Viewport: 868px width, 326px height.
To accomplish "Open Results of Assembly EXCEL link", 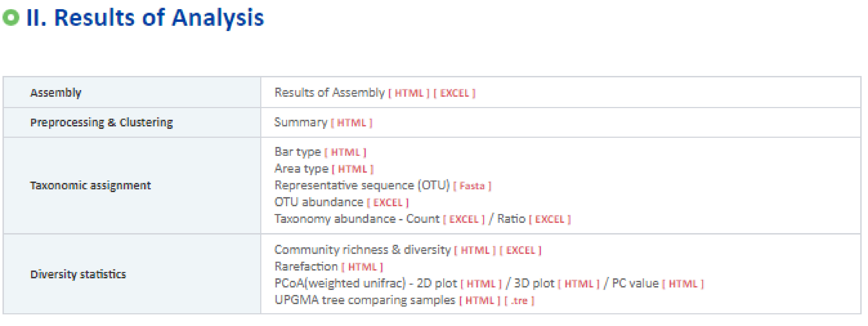I will pyautogui.click(x=454, y=93).
